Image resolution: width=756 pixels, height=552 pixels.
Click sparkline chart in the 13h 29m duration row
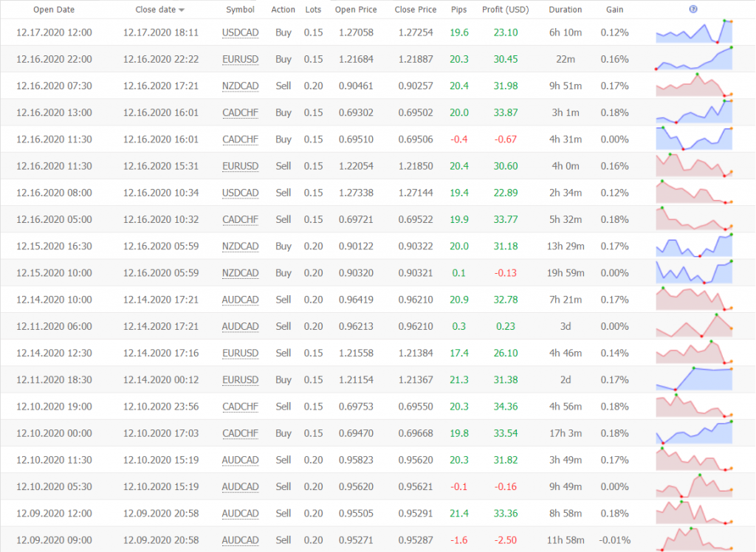point(694,246)
